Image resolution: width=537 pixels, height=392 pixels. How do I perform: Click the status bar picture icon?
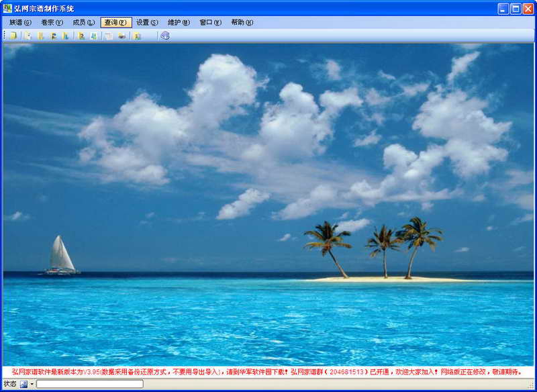point(23,386)
